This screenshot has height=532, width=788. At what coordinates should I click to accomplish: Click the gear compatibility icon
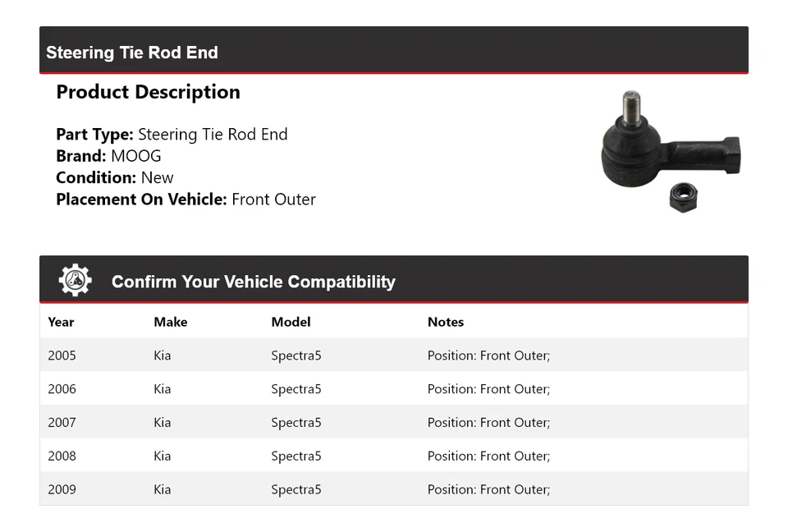point(75,281)
